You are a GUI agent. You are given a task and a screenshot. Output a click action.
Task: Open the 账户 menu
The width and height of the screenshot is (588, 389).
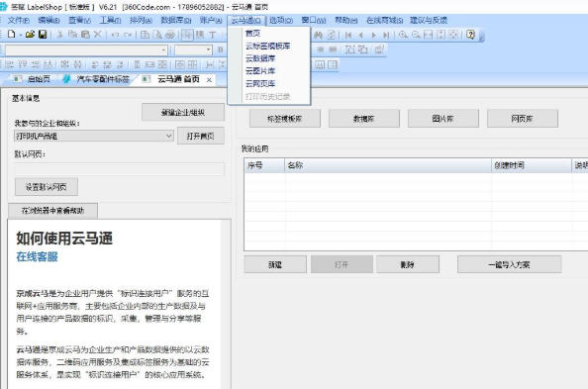211,20
